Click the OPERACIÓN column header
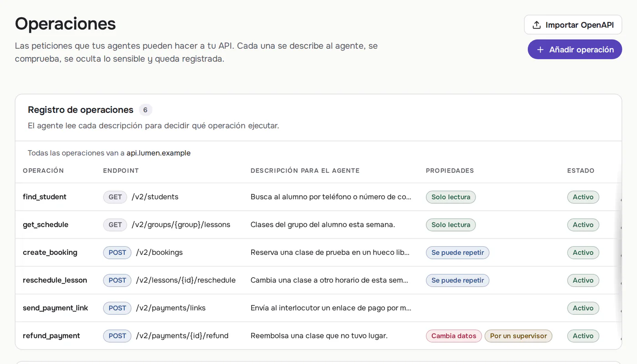The image size is (637, 364). tap(43, 171)
